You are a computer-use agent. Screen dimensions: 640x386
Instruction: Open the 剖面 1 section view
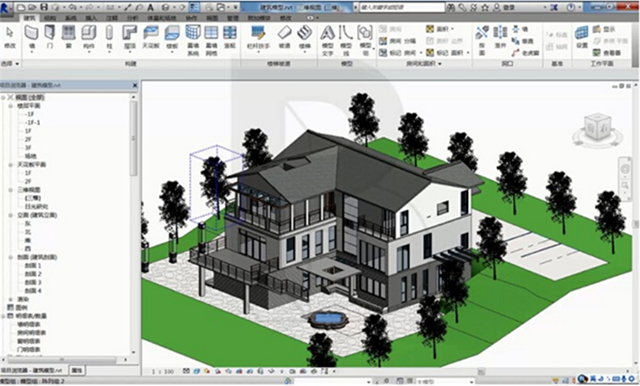click(x=33, y=266)
